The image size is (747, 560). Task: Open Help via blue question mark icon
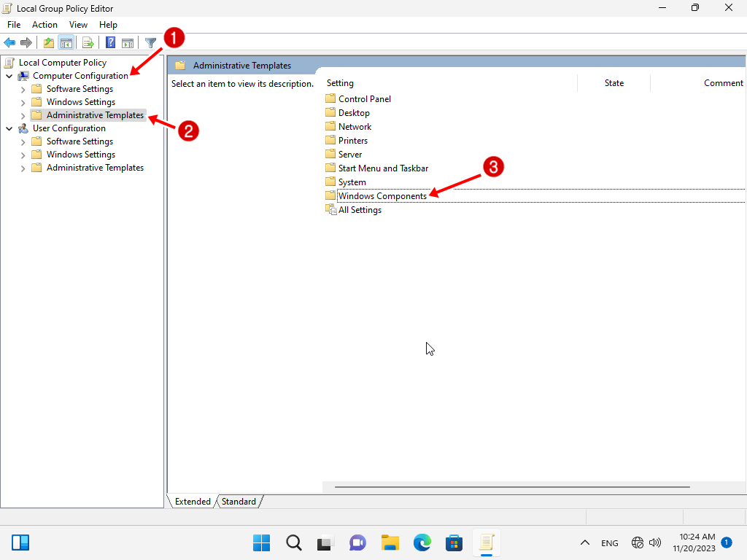(x=110, y=43)
